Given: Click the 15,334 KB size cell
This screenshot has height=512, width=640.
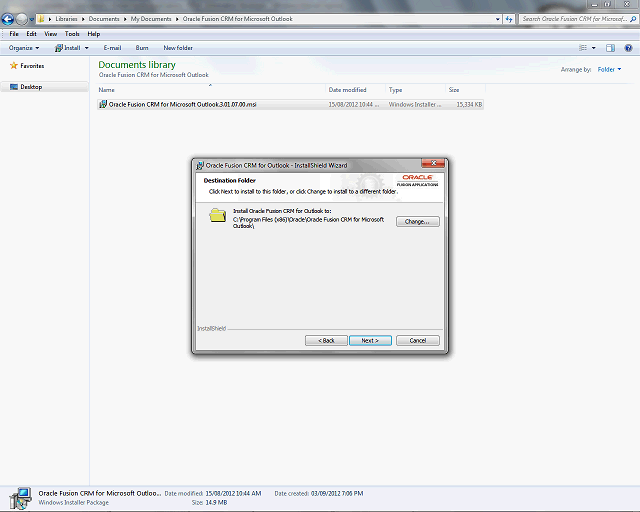Looking at the screenshot, I should 469,105.
